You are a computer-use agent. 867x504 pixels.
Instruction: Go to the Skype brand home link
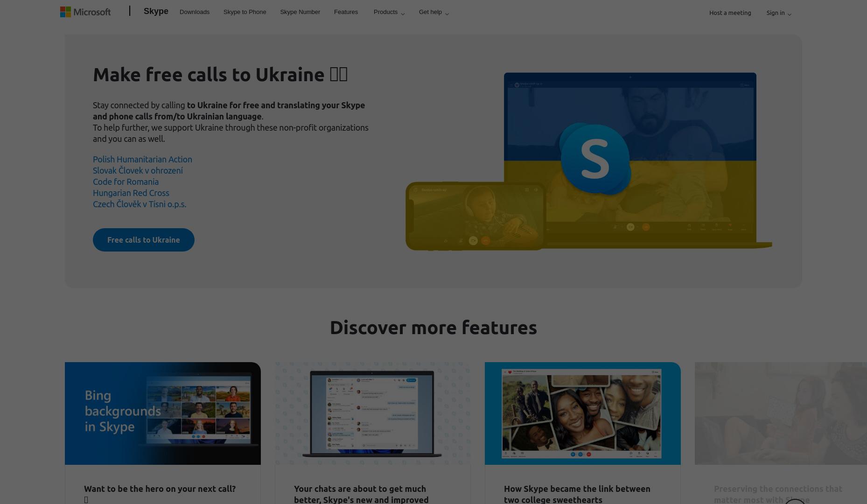[x=156, y=11]
